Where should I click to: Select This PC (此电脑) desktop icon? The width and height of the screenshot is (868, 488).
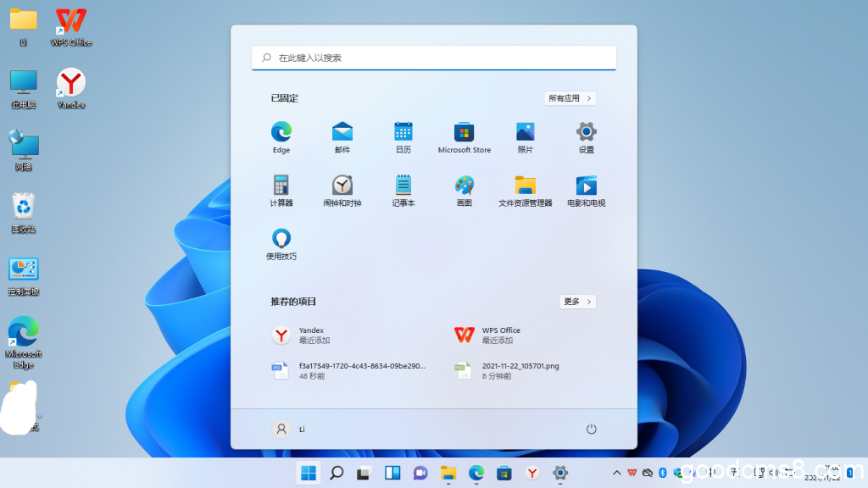coord(23,88)
